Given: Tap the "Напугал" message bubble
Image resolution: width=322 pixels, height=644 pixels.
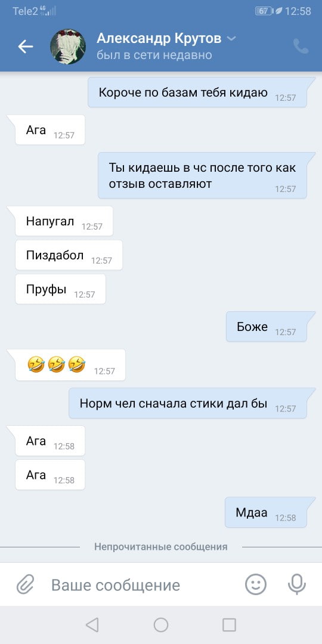Looking at the screenshot, I should [64, 221].
